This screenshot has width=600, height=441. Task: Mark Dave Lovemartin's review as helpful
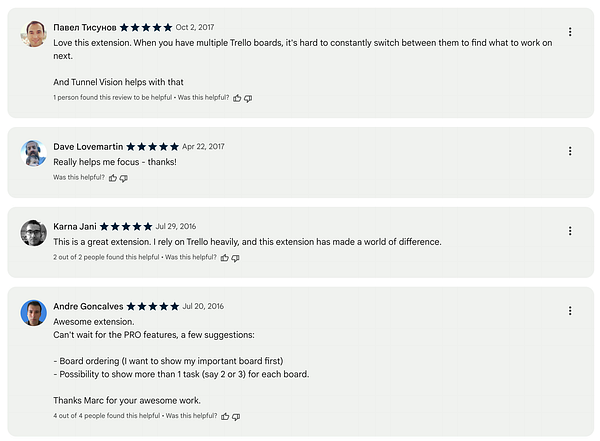point(112,178)
